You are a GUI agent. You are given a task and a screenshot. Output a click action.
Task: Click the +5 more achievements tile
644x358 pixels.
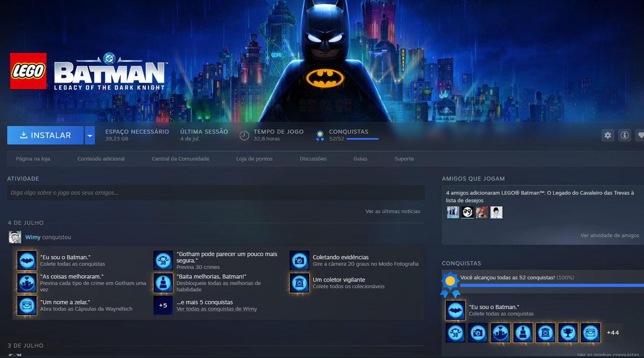(x=163, y=305)
